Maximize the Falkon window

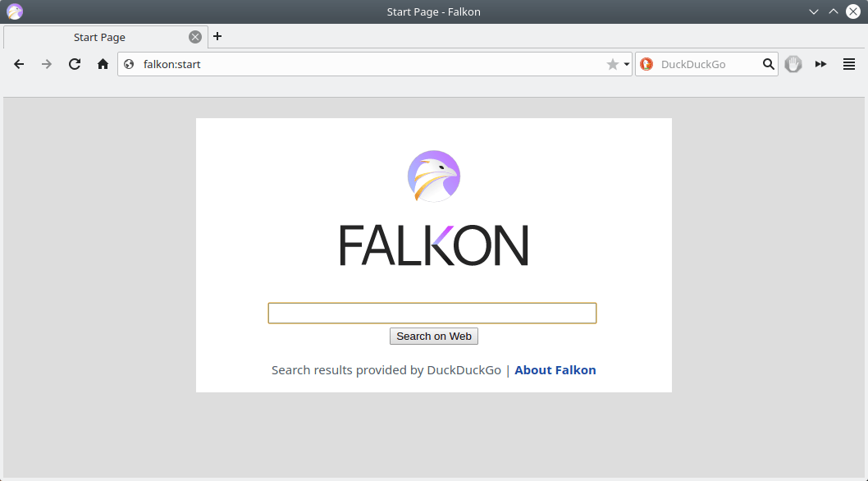(x=833, y=11)
